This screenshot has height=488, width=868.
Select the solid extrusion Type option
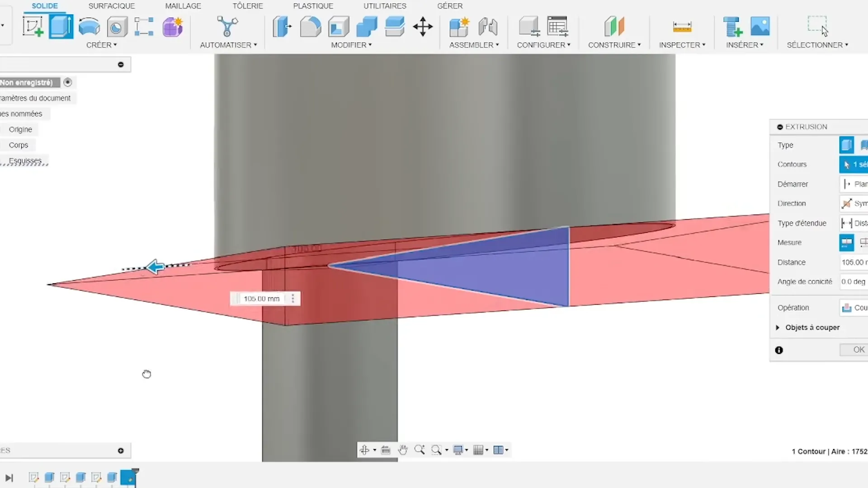click(x=846, y=145)
